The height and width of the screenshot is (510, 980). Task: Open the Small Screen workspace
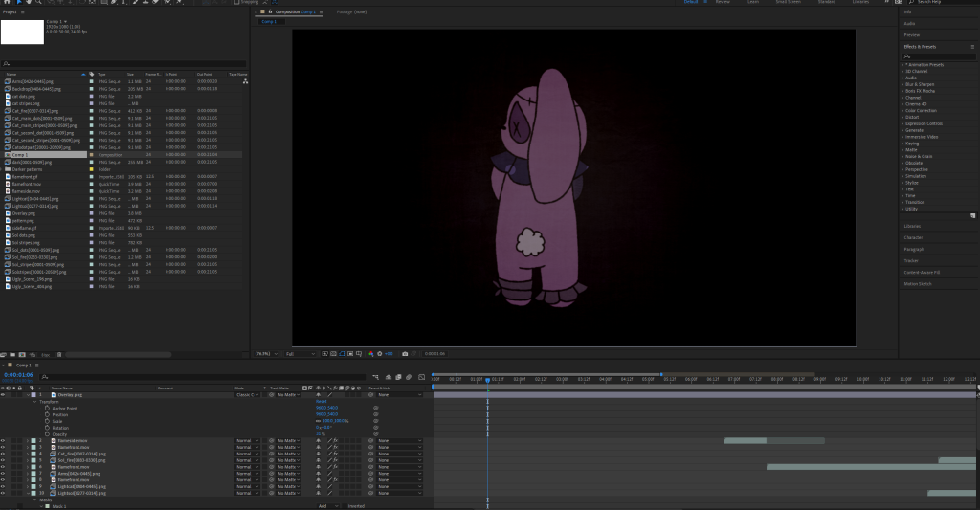[x=789, y=2]
